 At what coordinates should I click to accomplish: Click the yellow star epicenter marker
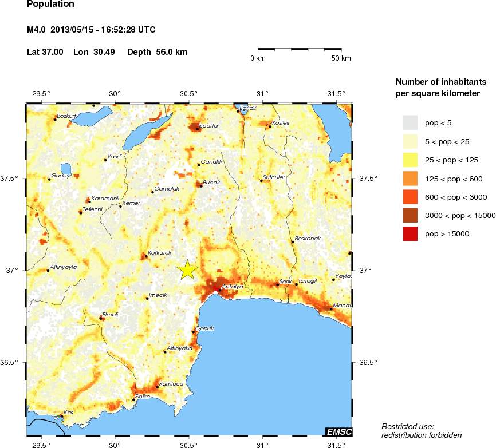coord(187,269)
